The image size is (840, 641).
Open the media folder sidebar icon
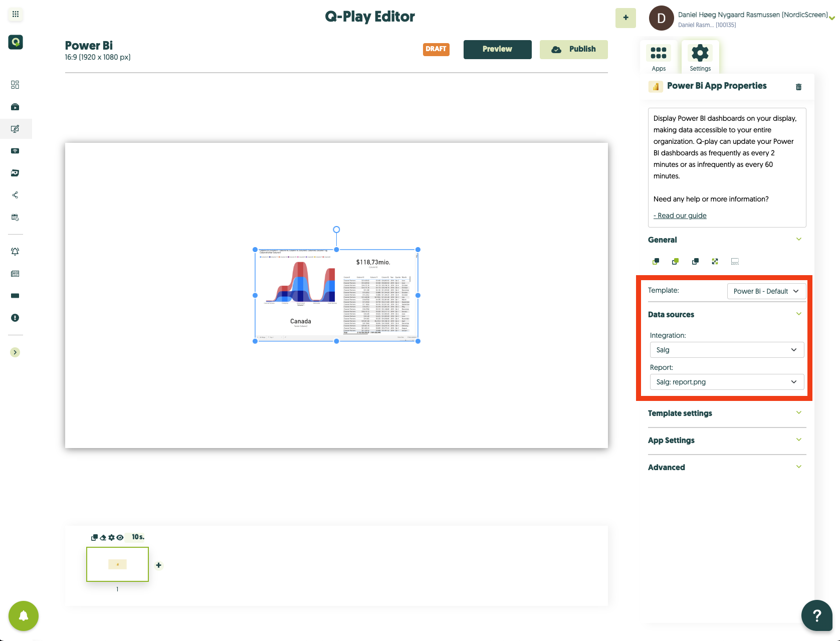(15, 173)
